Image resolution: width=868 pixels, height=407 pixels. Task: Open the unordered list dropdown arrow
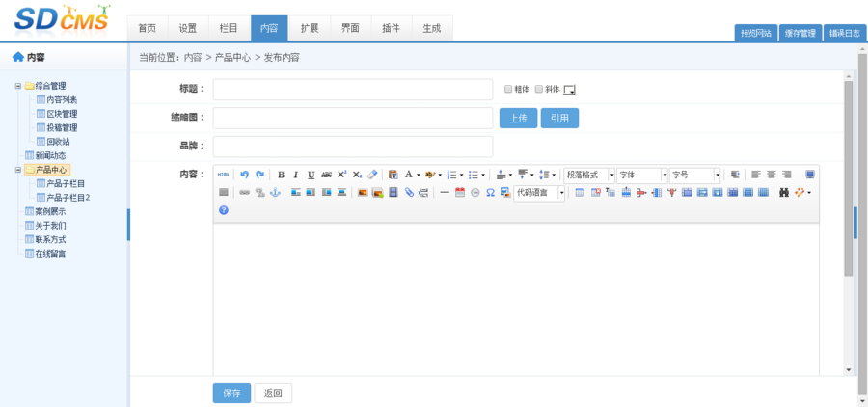pyautogui.click(x=483, y=175)
